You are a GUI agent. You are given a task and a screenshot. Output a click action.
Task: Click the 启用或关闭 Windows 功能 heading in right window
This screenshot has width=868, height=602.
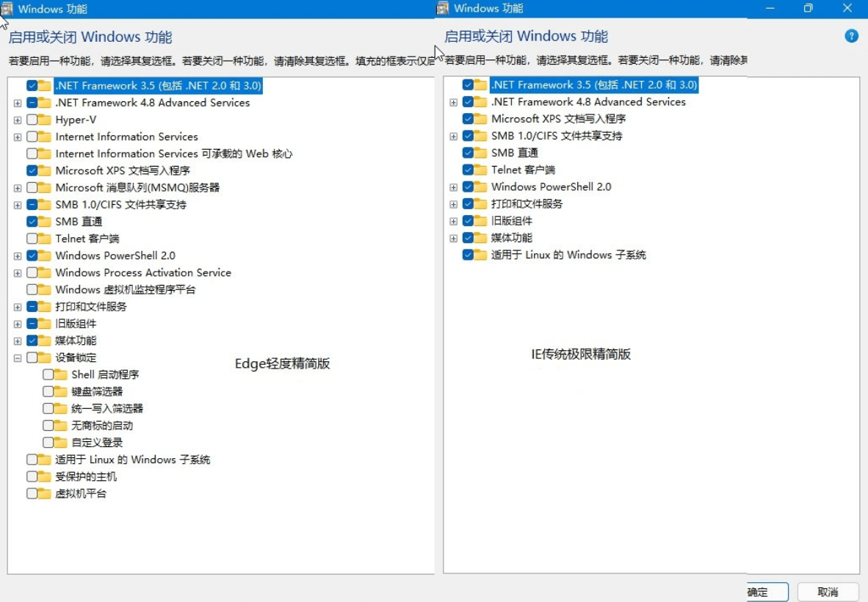click(x=526, y=36)
